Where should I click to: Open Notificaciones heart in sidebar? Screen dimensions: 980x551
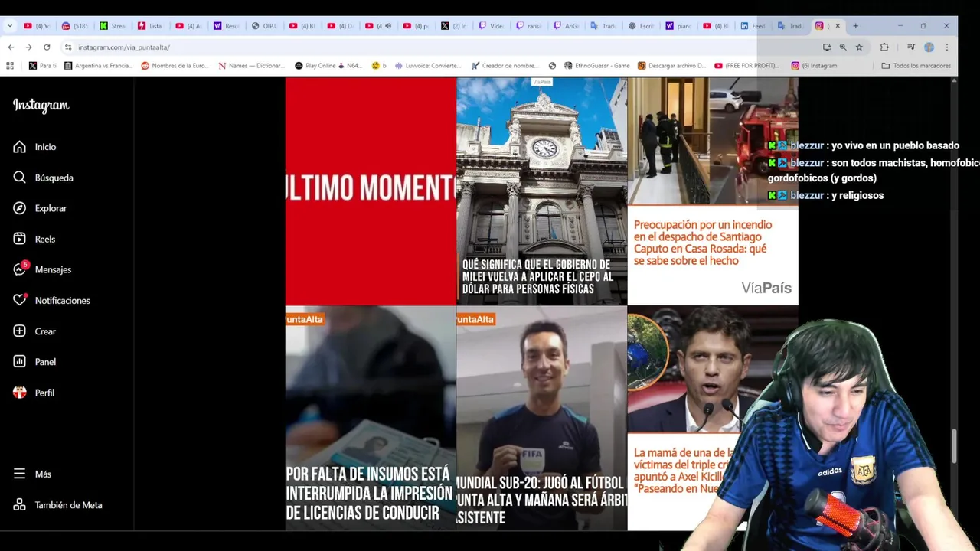(51, 300)
